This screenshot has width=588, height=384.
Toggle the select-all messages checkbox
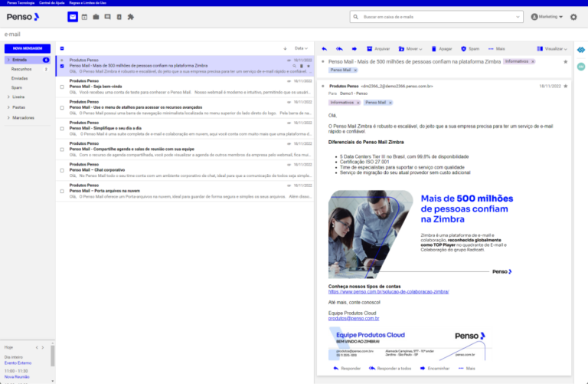(x=62, y=48)
